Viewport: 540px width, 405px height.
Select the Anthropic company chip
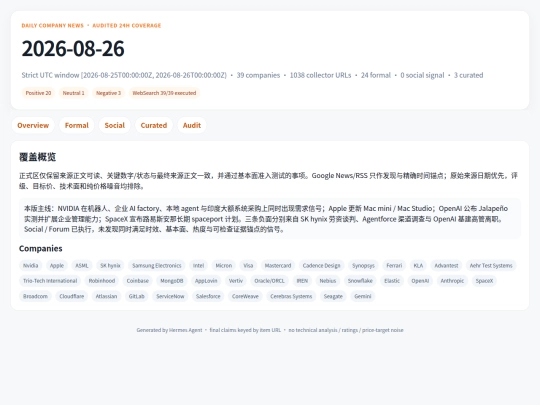(453, 281)
